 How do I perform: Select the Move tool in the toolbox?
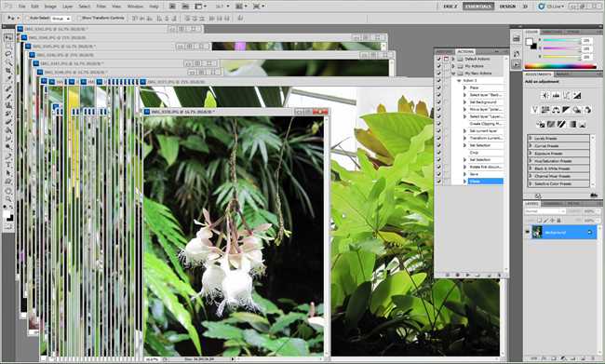click(x=8, y=37)
